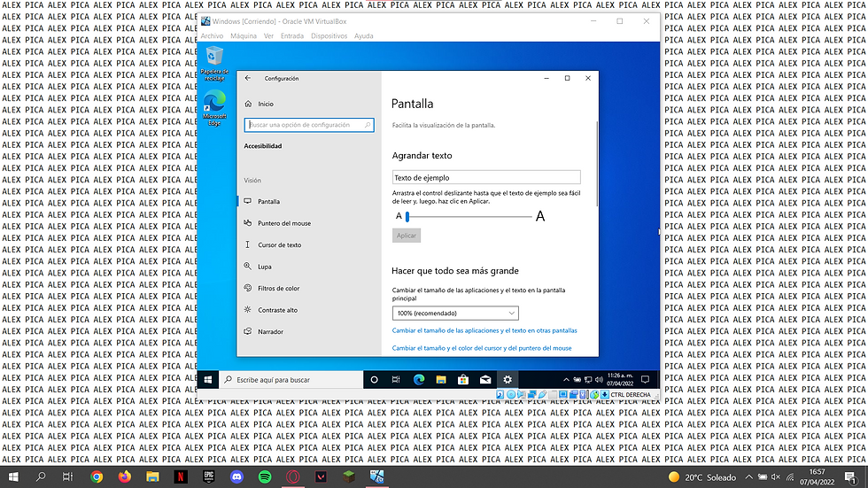Open Epic Games from host taskbar
The width and height of the screenshot is (868, 488).
pos(209,477)
